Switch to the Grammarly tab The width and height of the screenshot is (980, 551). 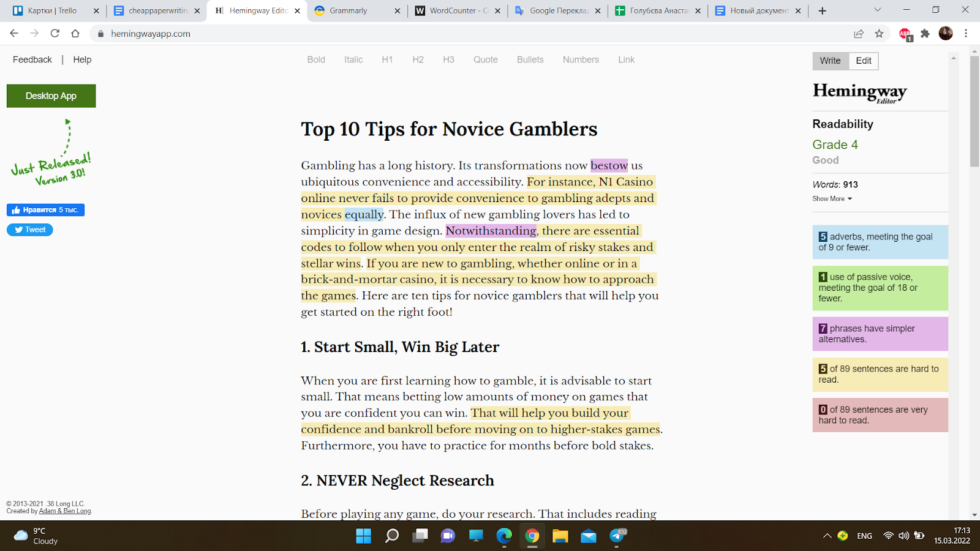tap(357, 10)
